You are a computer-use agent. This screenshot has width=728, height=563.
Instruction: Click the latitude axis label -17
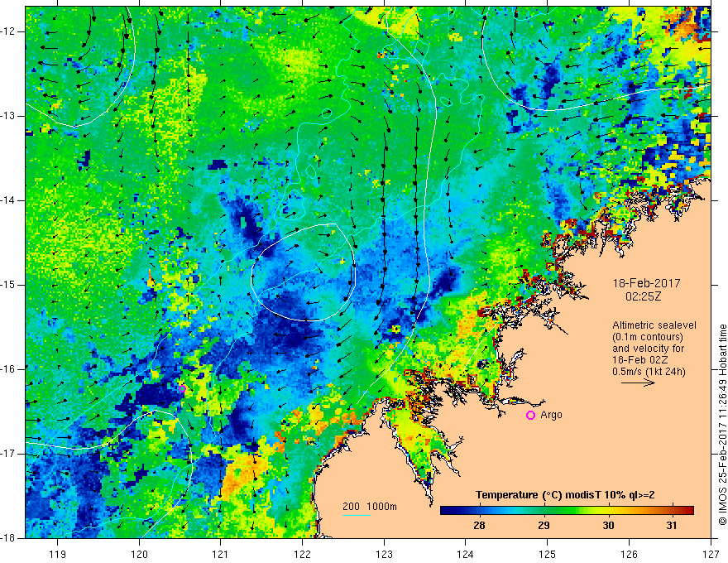point(8,454)
